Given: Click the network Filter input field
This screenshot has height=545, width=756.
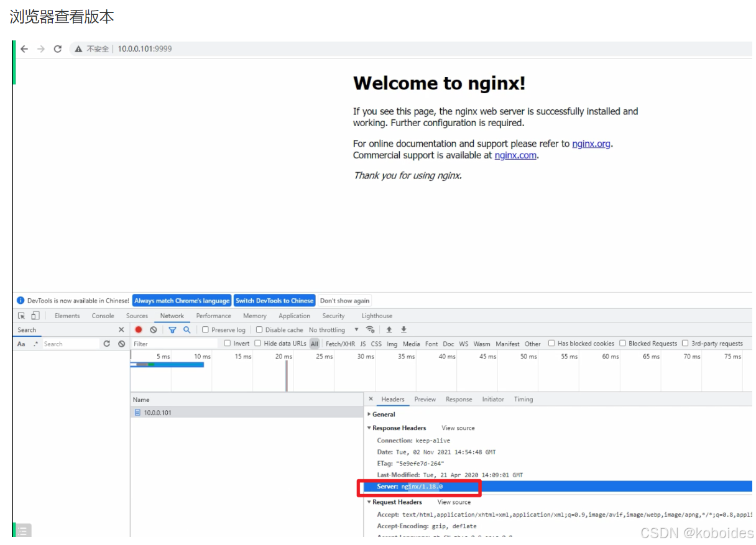Looking at the screenshot, I should 175,344.
